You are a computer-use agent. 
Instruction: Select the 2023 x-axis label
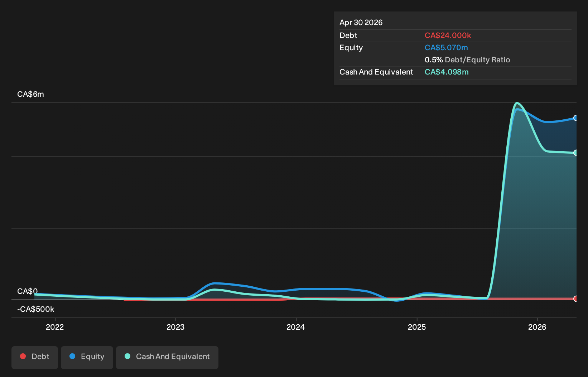click(175, 327)
